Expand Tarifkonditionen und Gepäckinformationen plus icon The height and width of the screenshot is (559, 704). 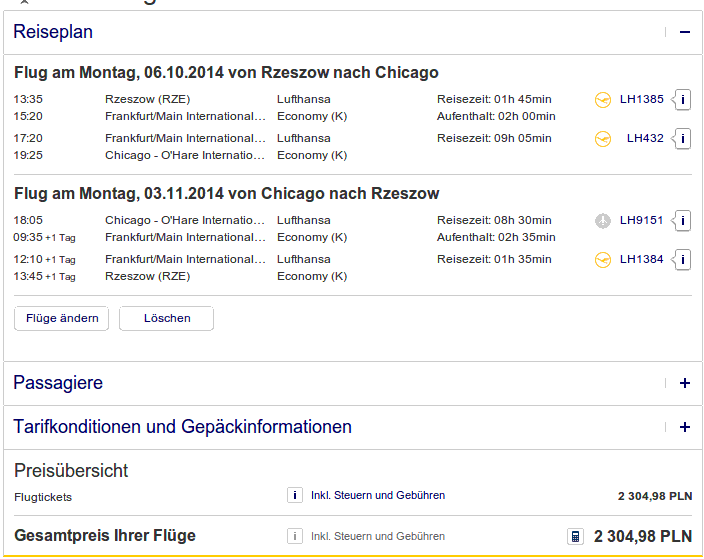click(x=684, y=427)
